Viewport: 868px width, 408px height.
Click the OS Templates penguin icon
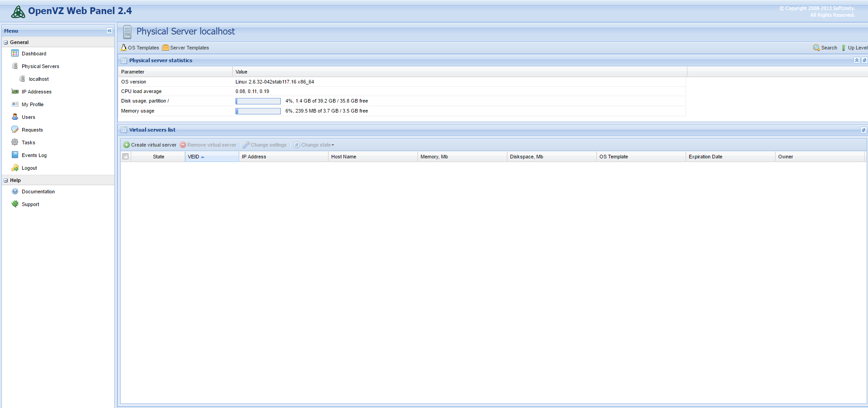pos(123,47)
